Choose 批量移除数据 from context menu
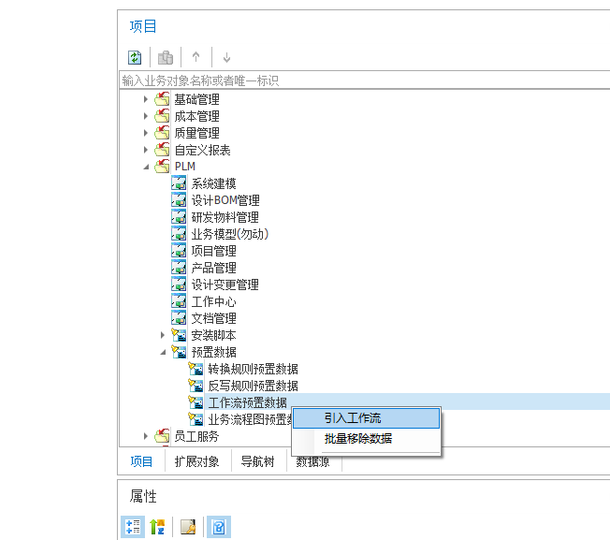 click(366, 438)
